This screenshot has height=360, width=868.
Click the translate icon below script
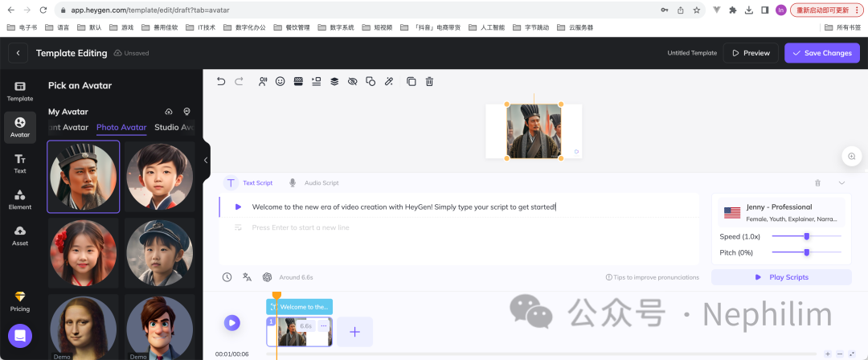point(247,277)
